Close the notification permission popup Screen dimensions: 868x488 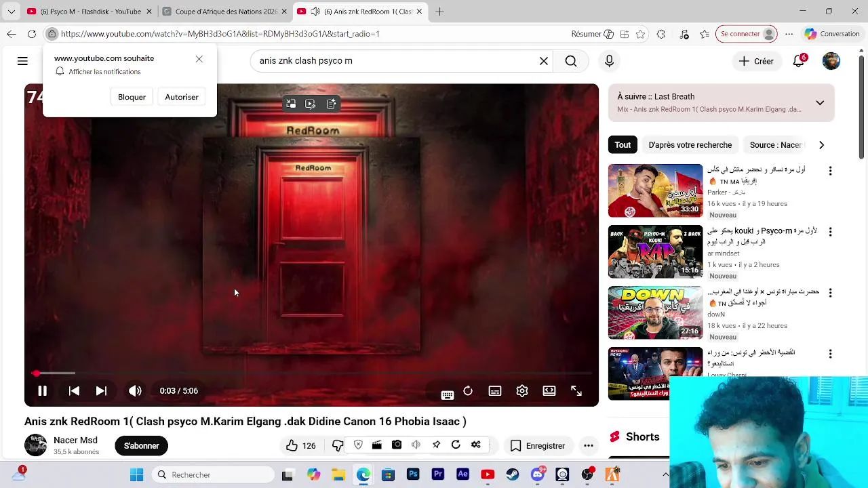(199, 59)
